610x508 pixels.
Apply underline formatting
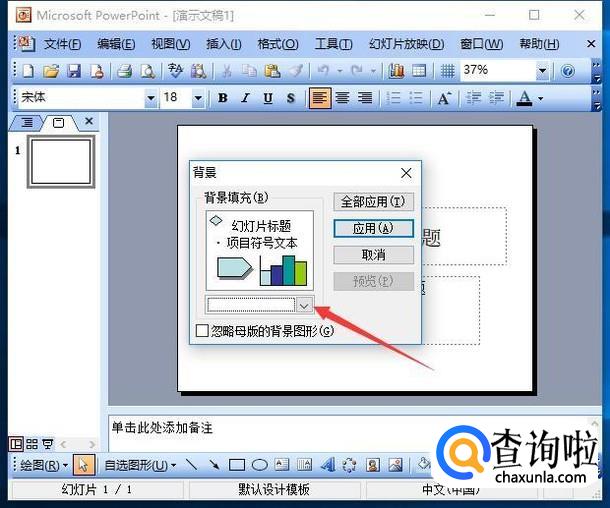(268, 98)
